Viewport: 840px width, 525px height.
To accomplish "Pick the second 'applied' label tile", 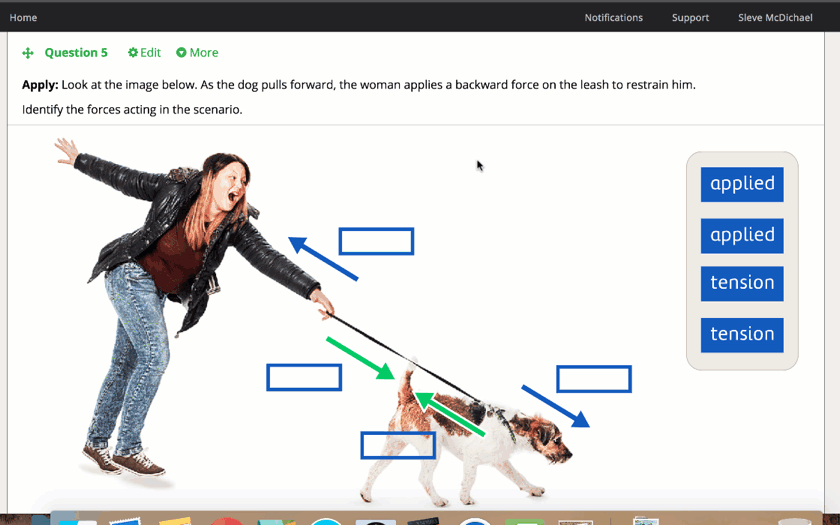I will click(x=742, y=236).
